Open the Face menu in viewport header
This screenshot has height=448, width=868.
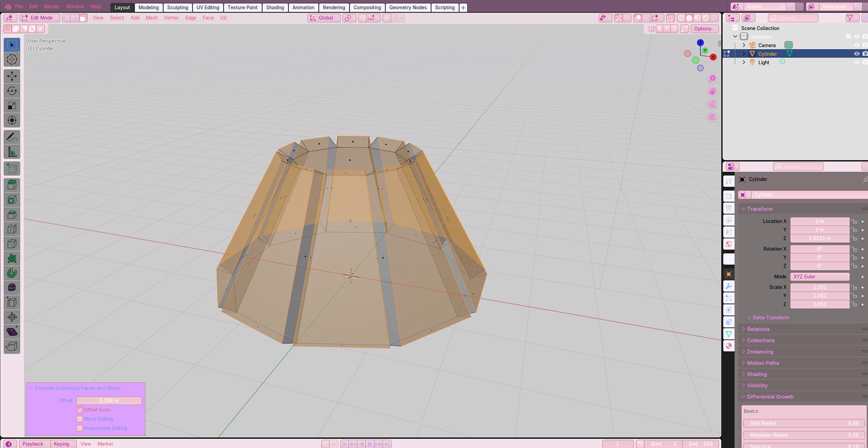pos(208,18)
